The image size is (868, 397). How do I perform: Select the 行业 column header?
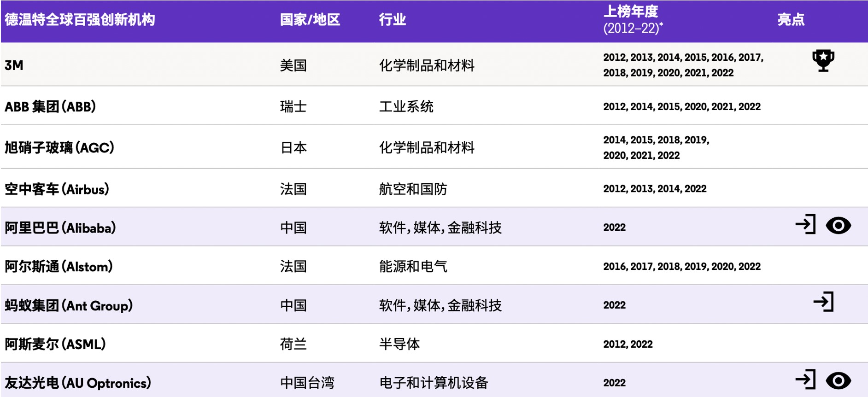pos(393,20)
